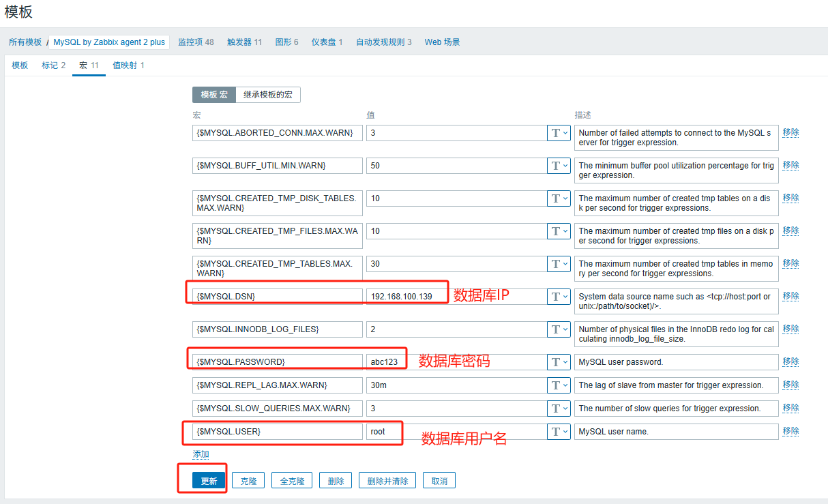Edit the {$MYSQL.SLOW_QUERIES.MAX.WARN} macro name field
Screen dimensions: 828x504
click(x=278, y=409)
